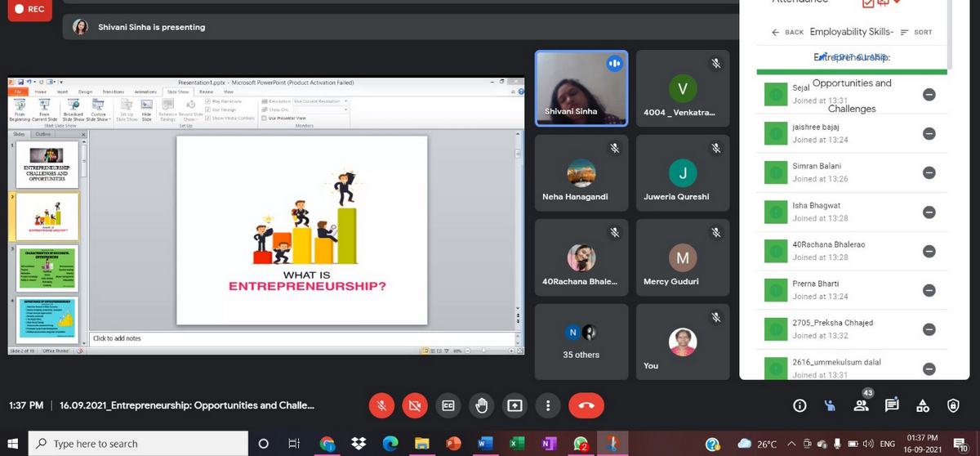Open host controls shield icon
Image resolution: width=980 pixels, height=456 pixels.
(953, 405)
